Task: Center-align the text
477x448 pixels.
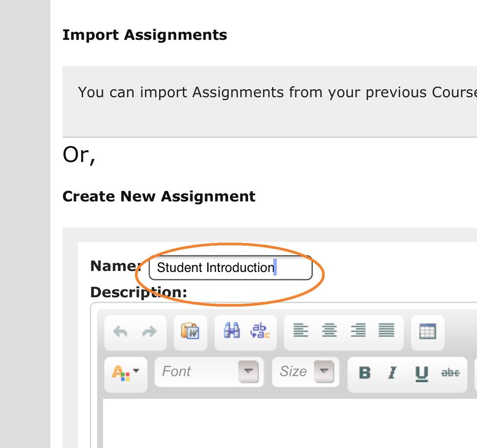Action: (x=329, y=330)
